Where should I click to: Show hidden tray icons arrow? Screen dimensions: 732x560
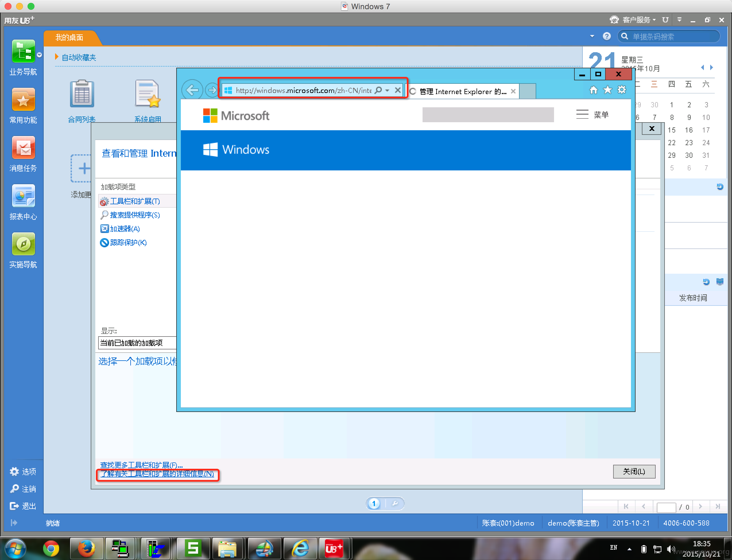coord(629,549)
